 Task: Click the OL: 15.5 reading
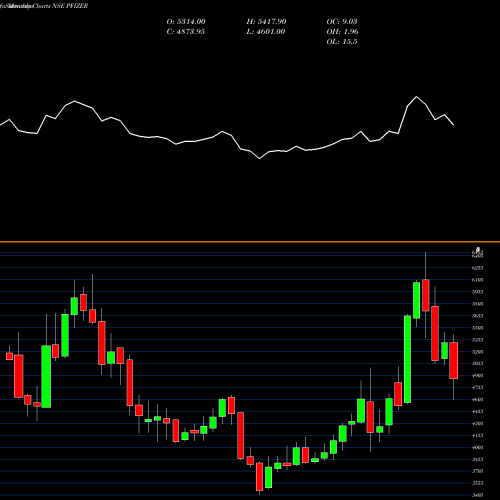(342, 42)
